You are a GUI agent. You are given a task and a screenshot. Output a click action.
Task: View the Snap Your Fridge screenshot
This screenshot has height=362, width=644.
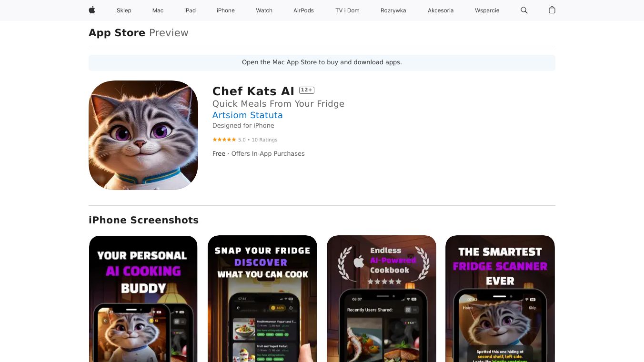pos(262,299)
